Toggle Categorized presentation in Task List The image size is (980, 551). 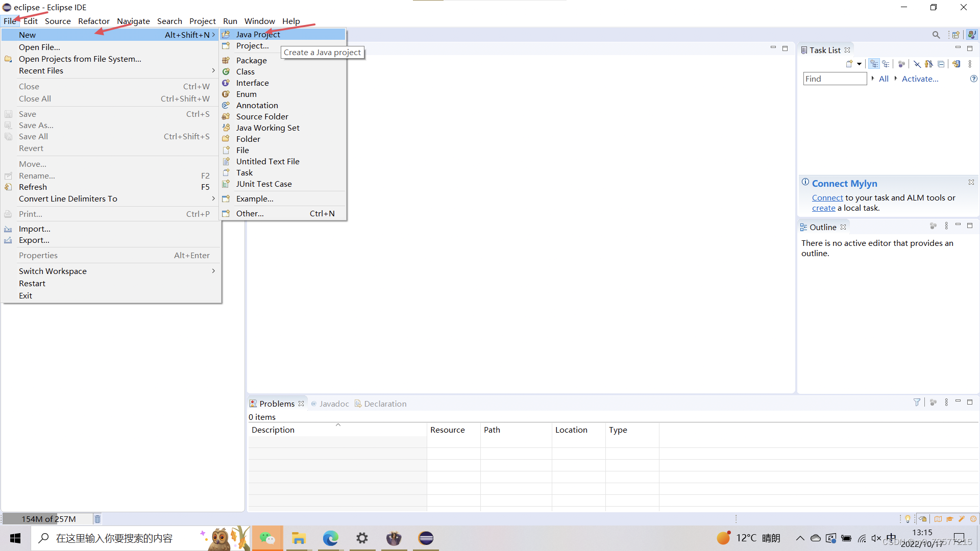pyautogui.click(x=874, y=64)
